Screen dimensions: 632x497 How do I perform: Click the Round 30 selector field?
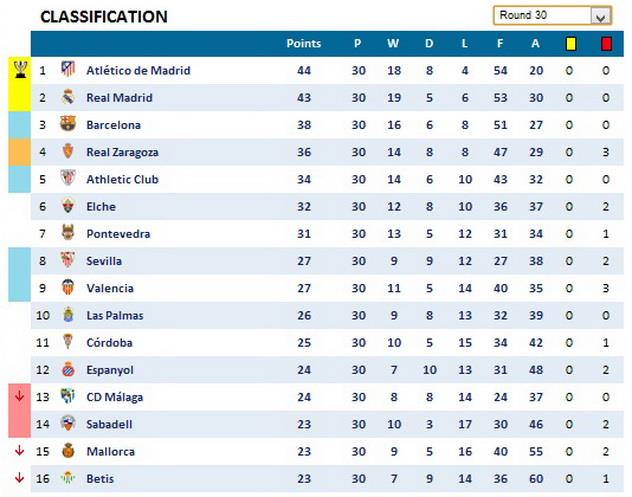(x=542, y=16)
